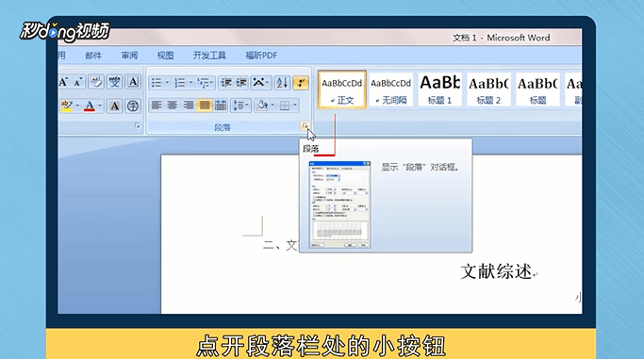Apply the yellow text highlight color
The height and width of the screenshot is (359, 644).
[67, 106]
